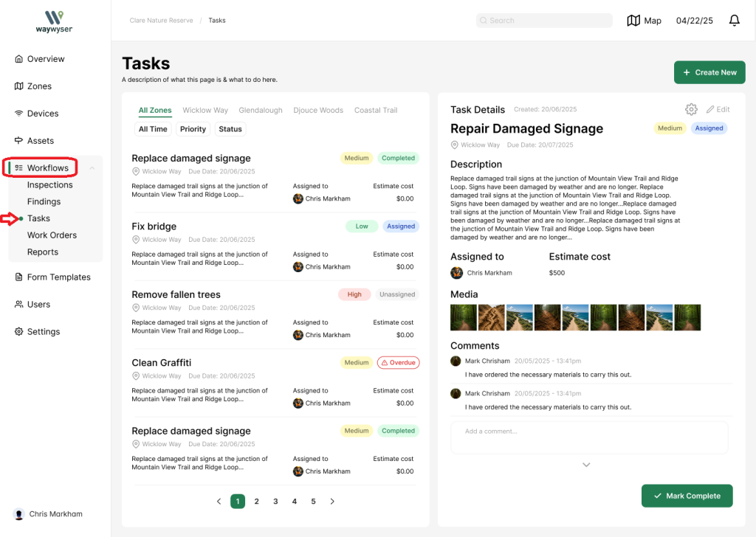Click the notification bell icon
The height and width of the screenshot is (537, 756).
(734, 21)
